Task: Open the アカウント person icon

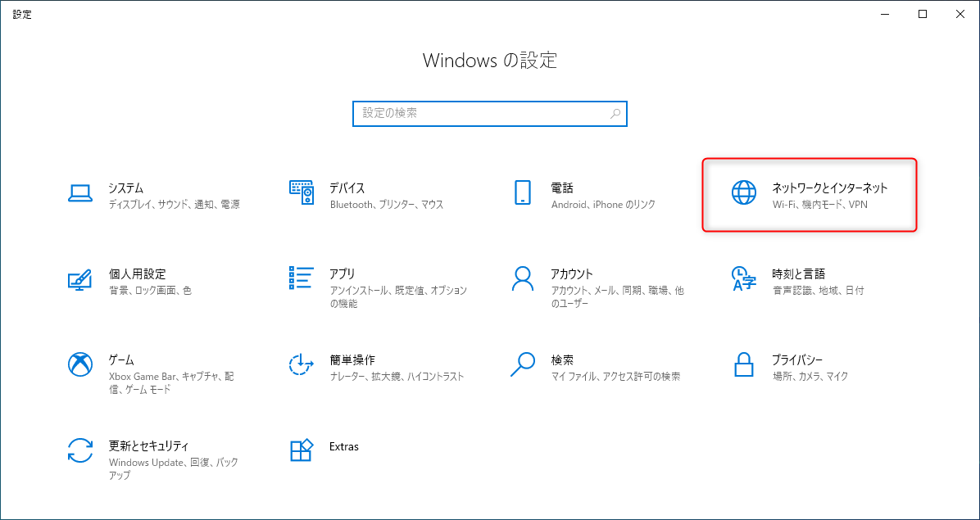Action: (523, 279)
